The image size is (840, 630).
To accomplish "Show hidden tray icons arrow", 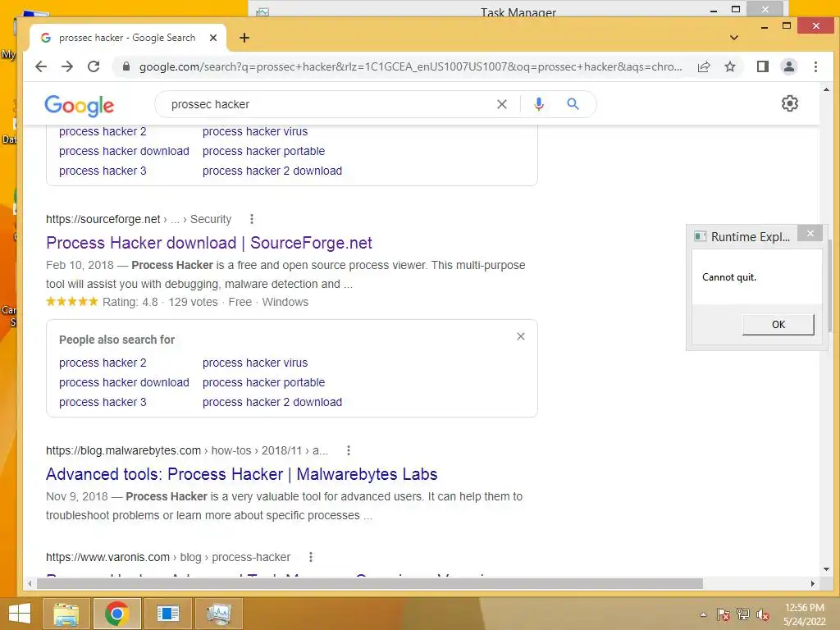I will click(703, 614).
